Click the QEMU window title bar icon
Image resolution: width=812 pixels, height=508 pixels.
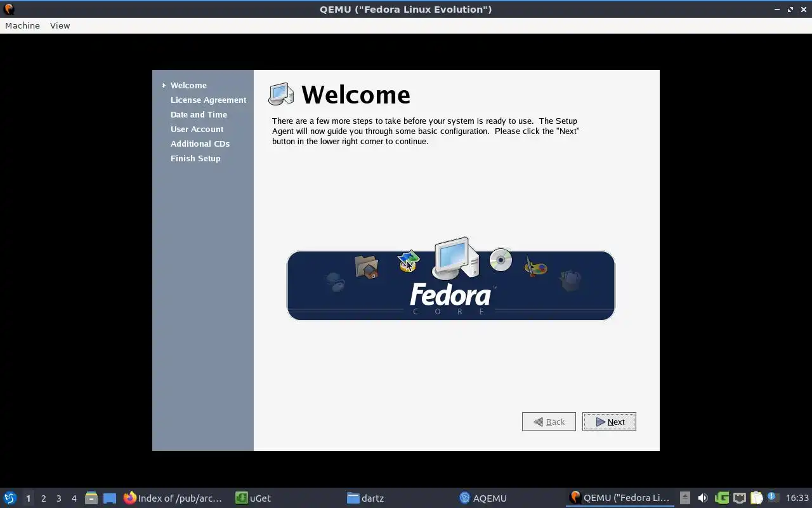tap(9, 9)
